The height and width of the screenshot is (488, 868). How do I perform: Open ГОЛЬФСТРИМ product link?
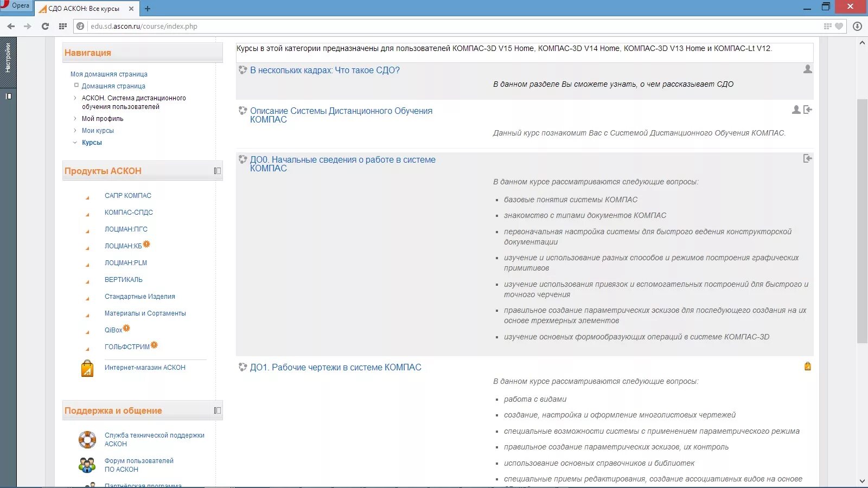(127, 347)
